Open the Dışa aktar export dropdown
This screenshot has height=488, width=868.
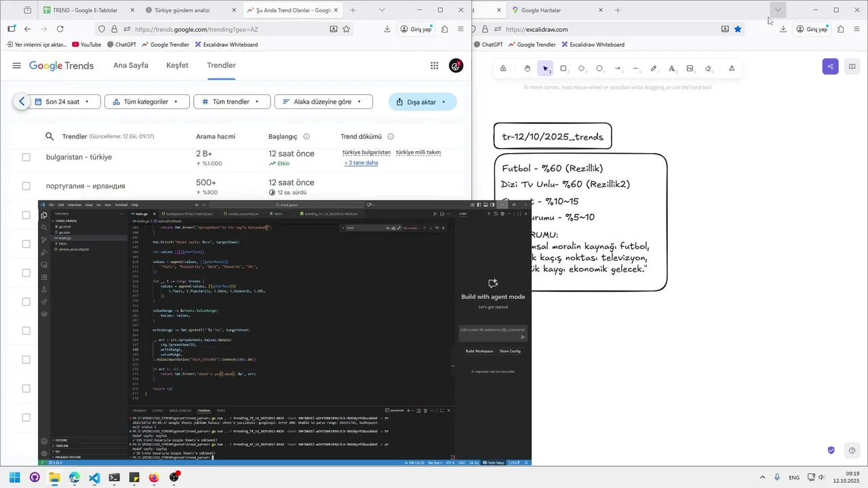coord(422,102)
